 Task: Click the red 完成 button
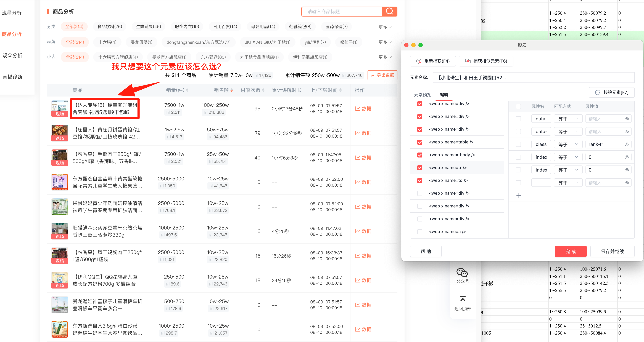(x=571, y=251)
